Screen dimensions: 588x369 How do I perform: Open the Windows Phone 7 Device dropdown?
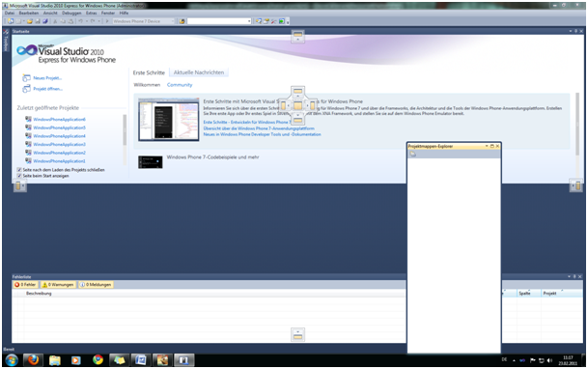144,21
